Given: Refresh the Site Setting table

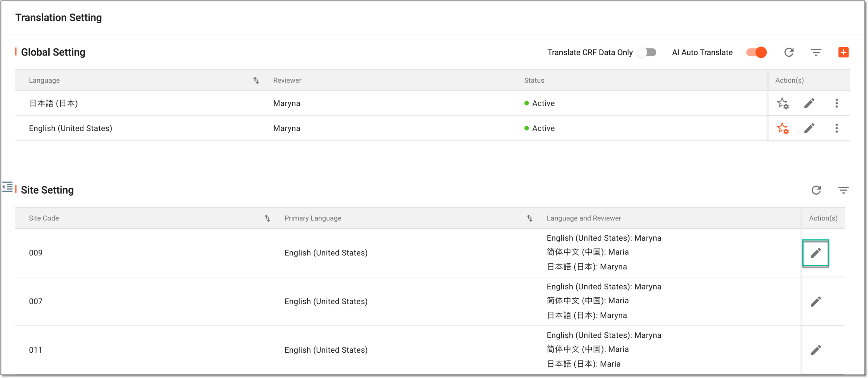Looking at the screenshot, I should 816,190.
